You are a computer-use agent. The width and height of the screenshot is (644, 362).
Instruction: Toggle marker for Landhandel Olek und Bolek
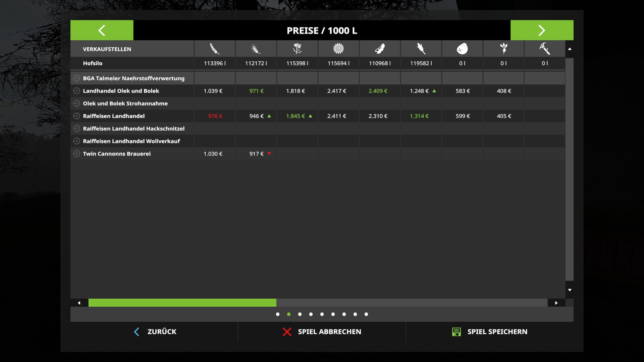click(x=76, y=91)
